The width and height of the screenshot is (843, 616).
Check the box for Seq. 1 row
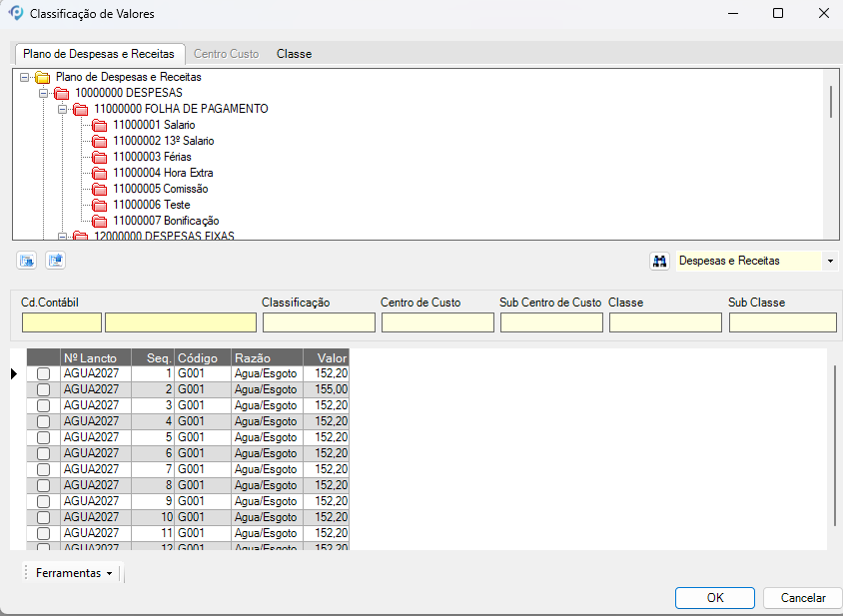[43, 373]
